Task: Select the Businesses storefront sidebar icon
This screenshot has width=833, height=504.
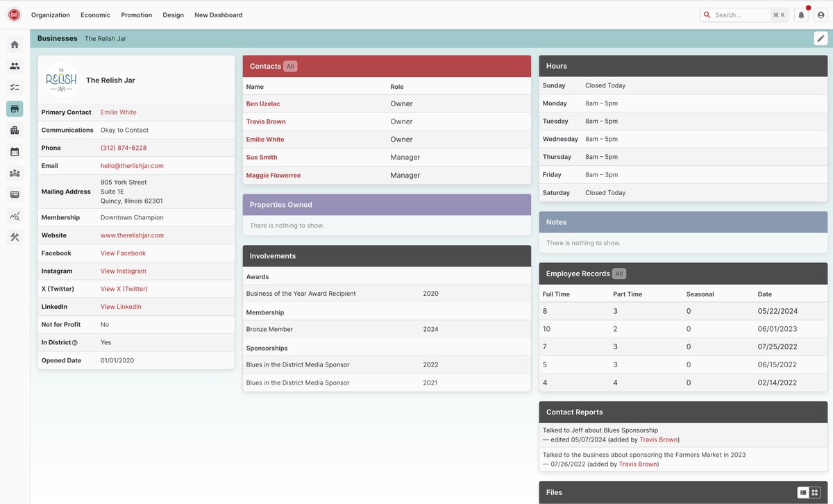Action: coord(15,109)
